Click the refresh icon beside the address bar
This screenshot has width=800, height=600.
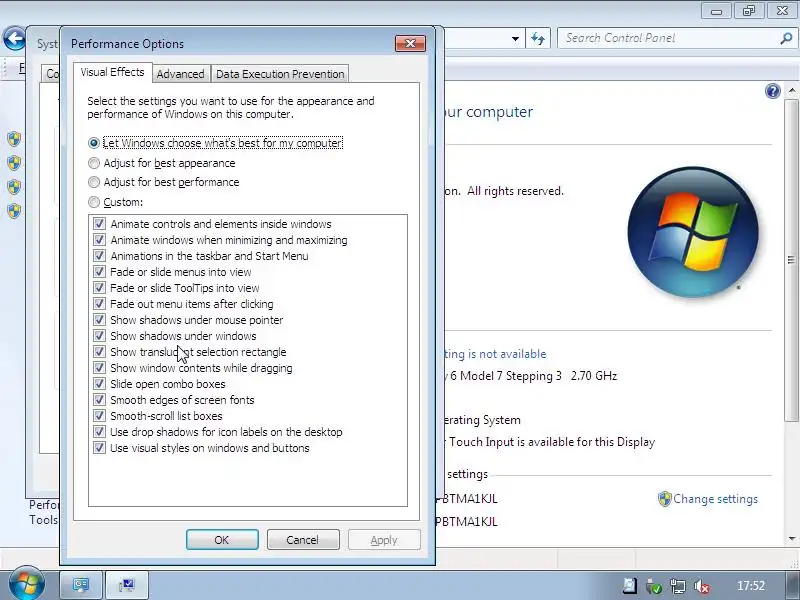pyautogui.click(x=538, y=38)
